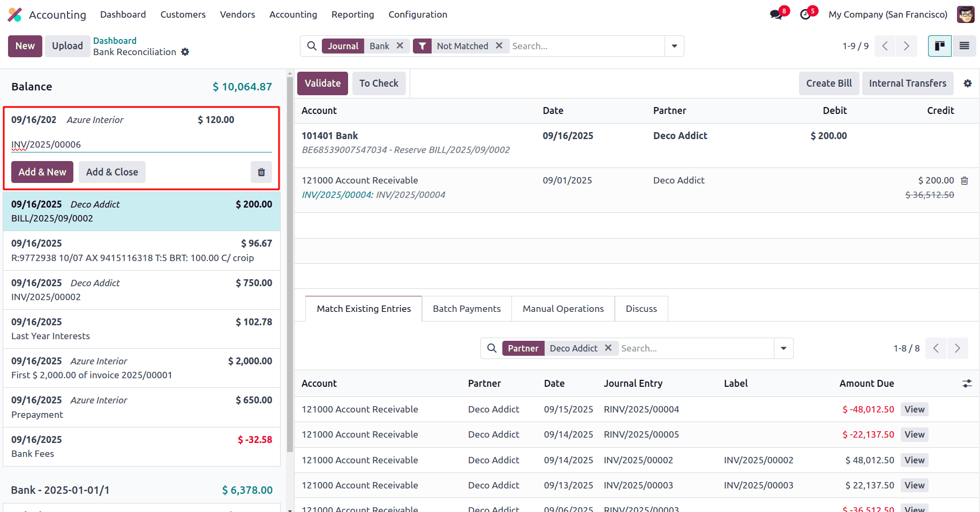980x512 pixels.
Task: Switch to list view
Action: [x=964, y=46]
